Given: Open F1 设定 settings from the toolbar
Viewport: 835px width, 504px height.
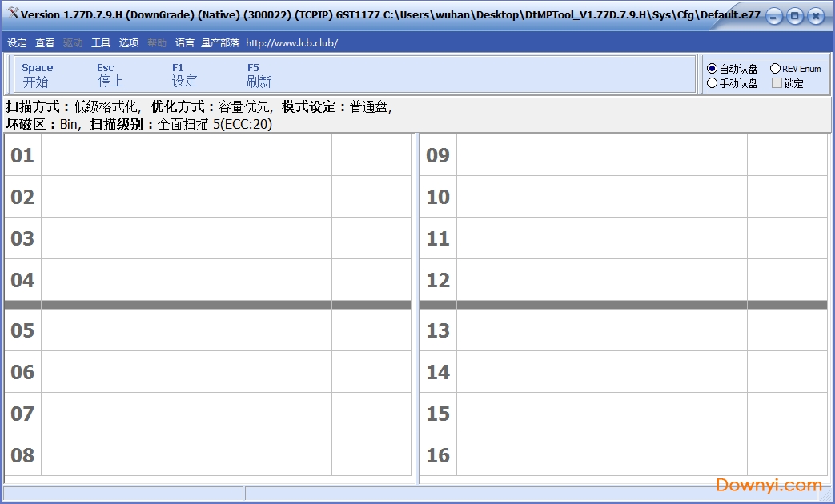Looking at the screenshot, I should [x=183, y=75].
